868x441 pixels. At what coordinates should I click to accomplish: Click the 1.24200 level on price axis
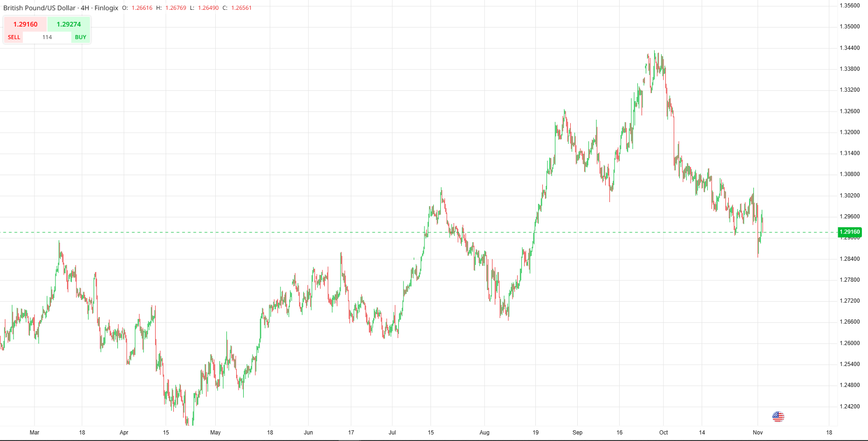[850, 407]
